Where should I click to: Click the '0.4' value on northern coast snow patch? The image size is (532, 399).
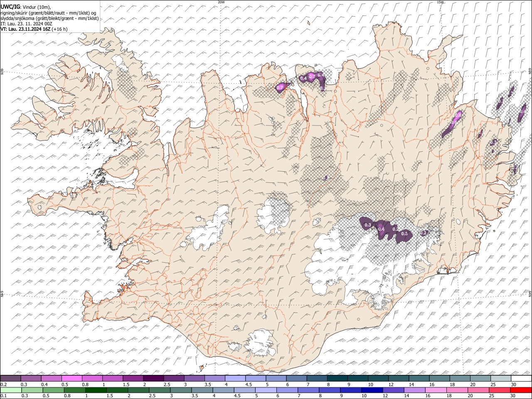point(303,78)
